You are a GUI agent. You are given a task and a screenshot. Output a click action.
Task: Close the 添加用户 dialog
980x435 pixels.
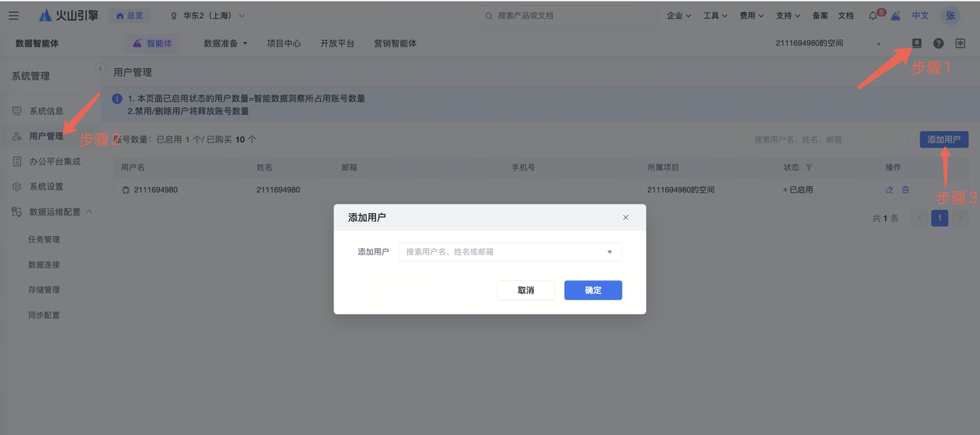click(x=626, y=217)
